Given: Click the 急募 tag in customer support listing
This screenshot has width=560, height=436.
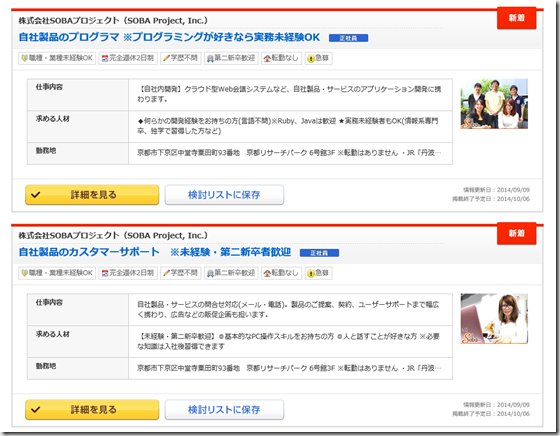Looking at the screenshot, I should coord(319,273).
